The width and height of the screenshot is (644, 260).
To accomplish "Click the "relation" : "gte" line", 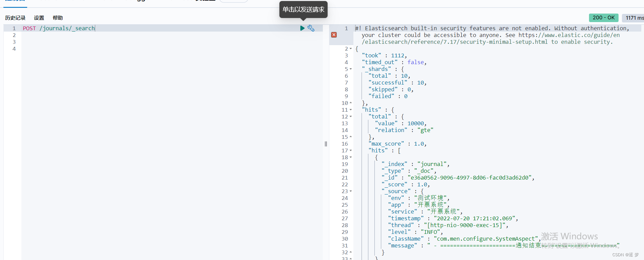I will coord(404,130).
